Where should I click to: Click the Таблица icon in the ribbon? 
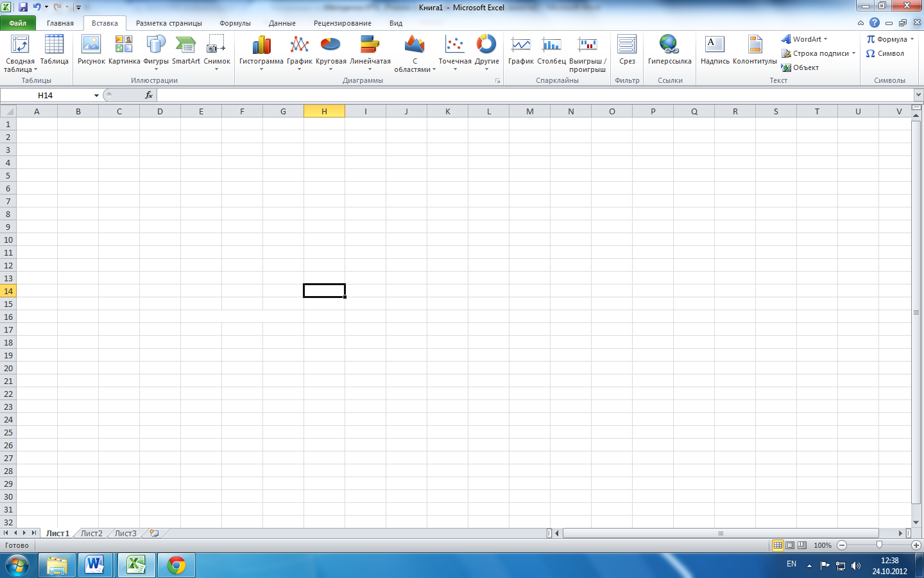pyautogui.click(x=55, y=50)
